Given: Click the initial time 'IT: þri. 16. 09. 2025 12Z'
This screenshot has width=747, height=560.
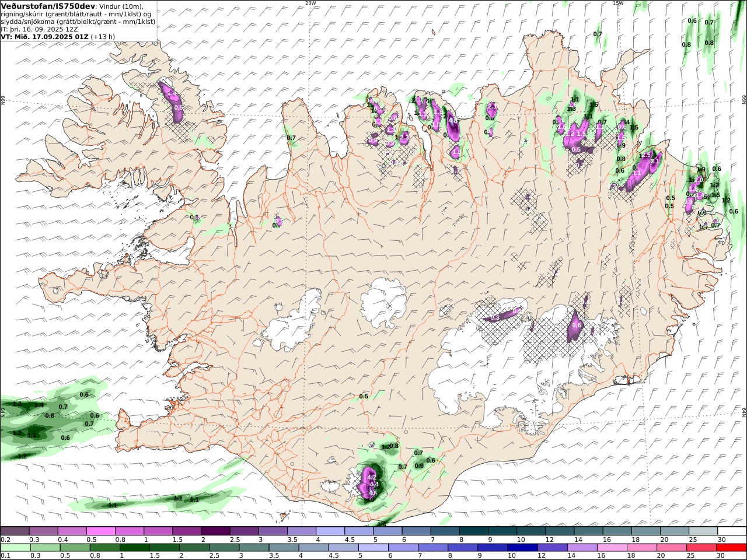Looking at the screenshot, I should (x=40, y=29).
